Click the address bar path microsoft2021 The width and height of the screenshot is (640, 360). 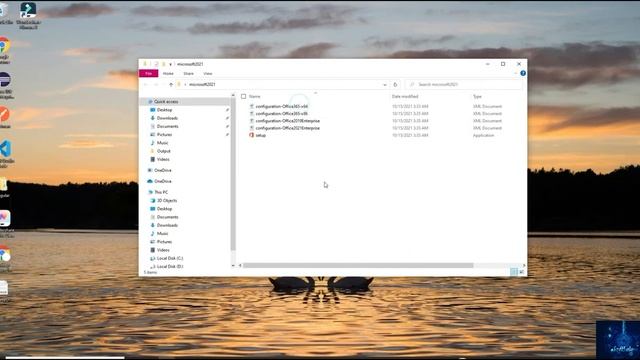click(202, 84)
